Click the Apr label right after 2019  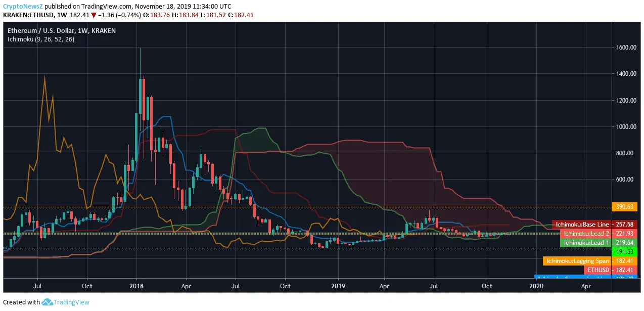pos(384,286)
